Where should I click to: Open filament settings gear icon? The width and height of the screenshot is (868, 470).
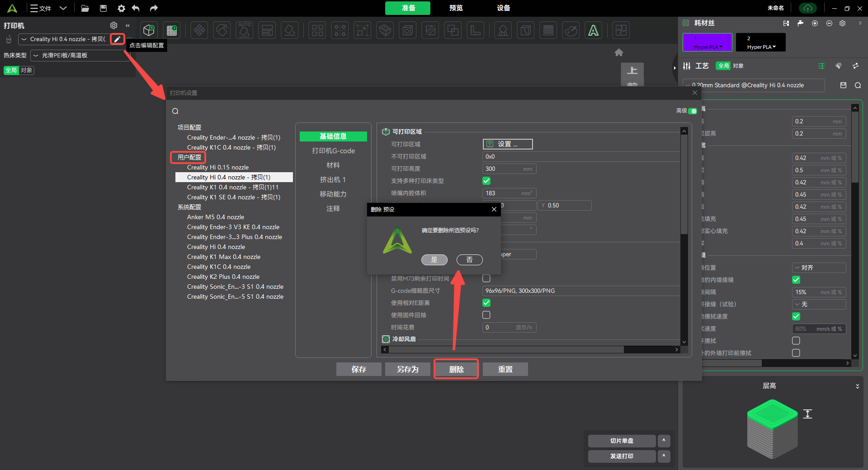coord(843,23)
